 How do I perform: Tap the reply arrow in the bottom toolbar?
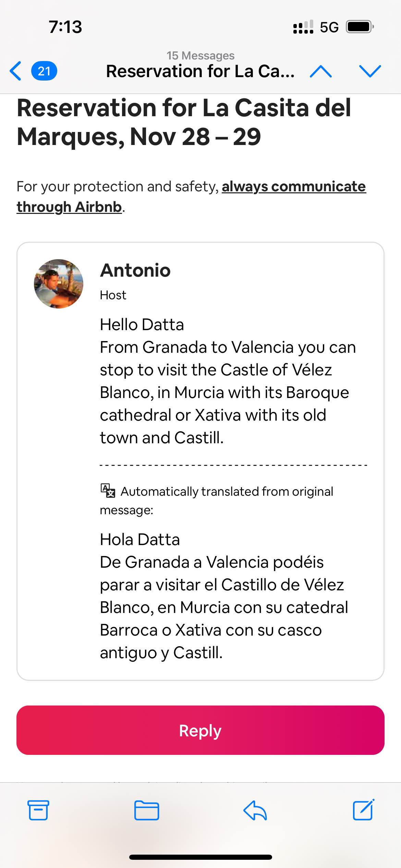pyautogui.click(x=255, y=810)
